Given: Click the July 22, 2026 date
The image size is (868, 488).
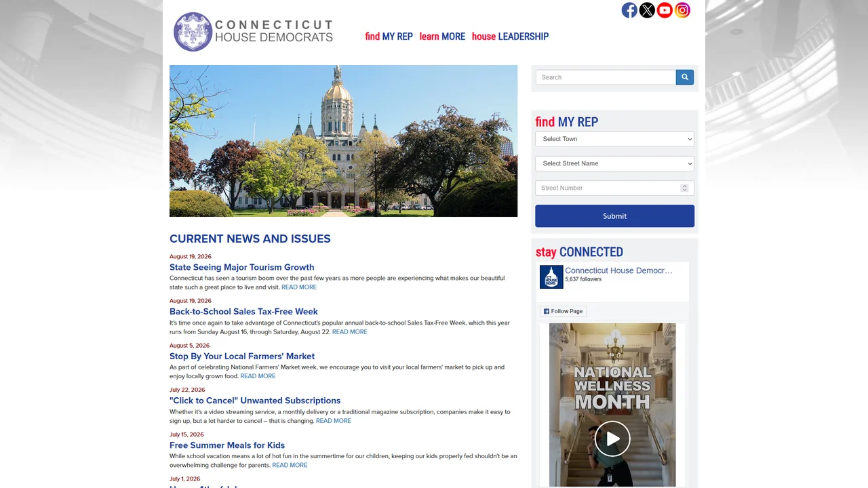Looking at the screenshot, I should (x=187, y=390).
